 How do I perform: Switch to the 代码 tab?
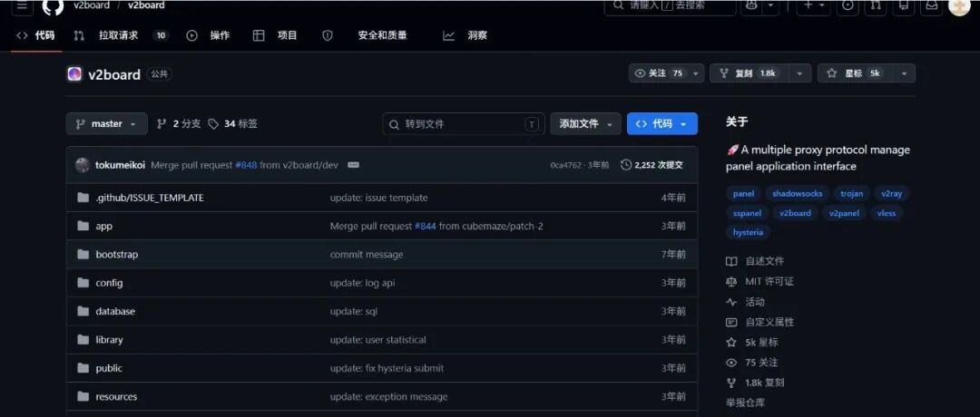tap(36, 35)
